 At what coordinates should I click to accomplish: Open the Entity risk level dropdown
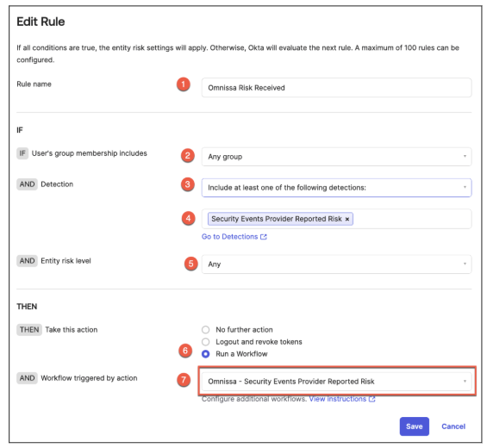click(336, 264)
